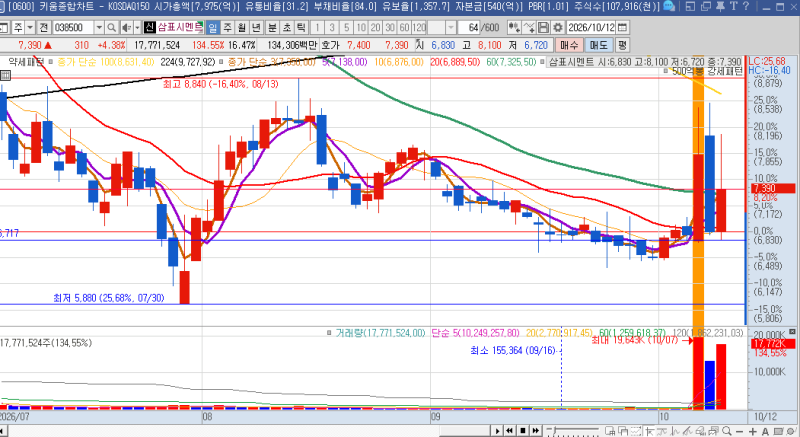
Task: Toggle the 전 button beside stock code
Action: (44, 28)
